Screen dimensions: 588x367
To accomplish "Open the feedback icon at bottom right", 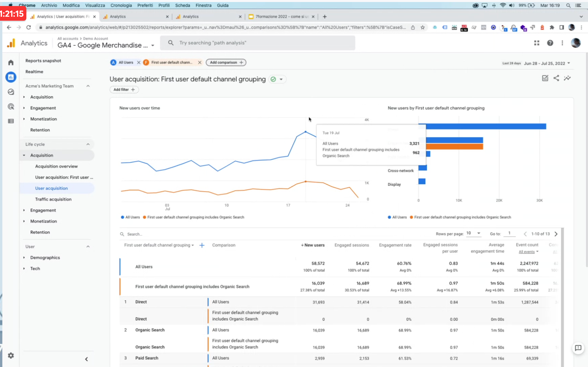I will [x=578, y=348].
